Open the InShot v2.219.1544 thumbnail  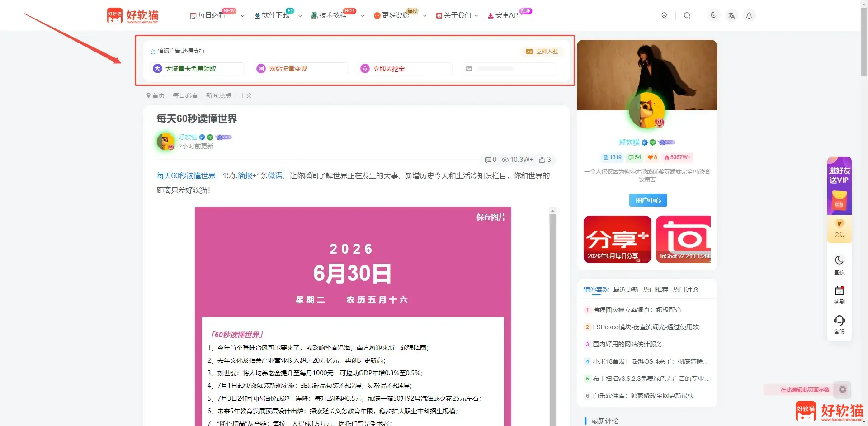coord(684,239)
